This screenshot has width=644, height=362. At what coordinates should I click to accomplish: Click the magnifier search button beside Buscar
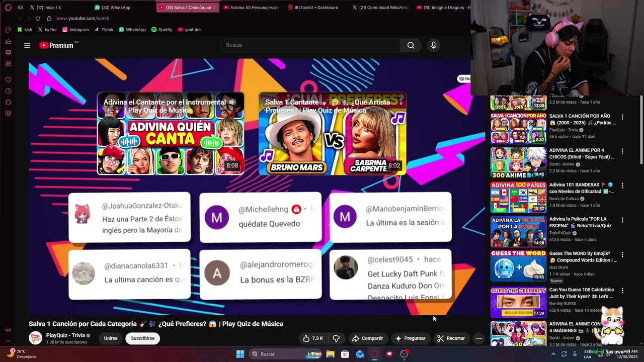coord(411,45)
